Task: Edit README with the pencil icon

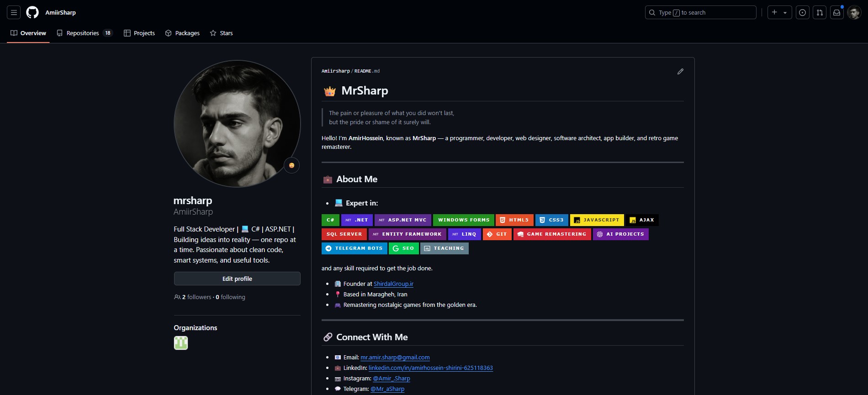Action: tap(680, 71)
